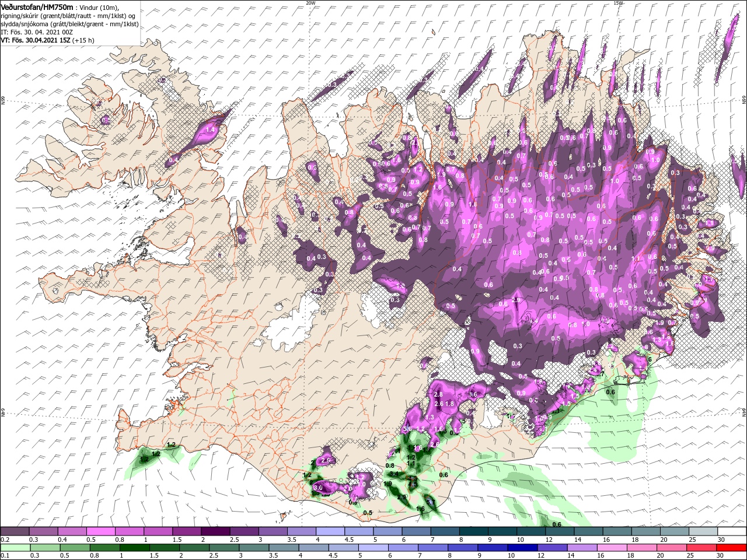Click the '1.1' value in the eastern snow area

point(636,258)
